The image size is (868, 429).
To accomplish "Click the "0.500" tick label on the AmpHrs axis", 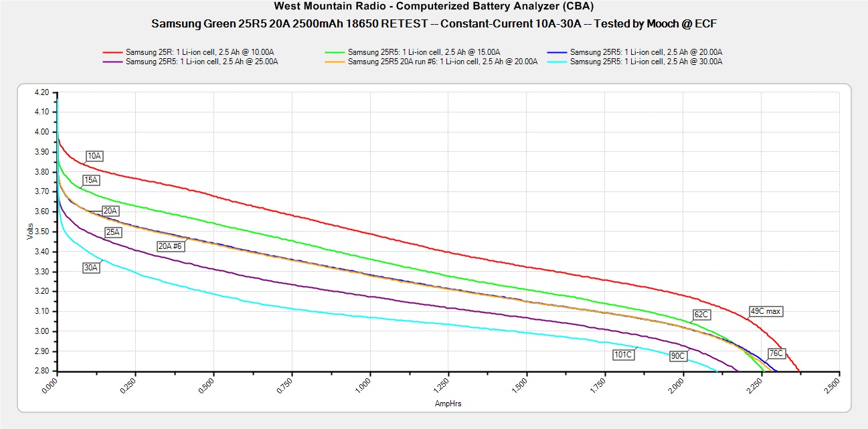I will pos(208,385).
